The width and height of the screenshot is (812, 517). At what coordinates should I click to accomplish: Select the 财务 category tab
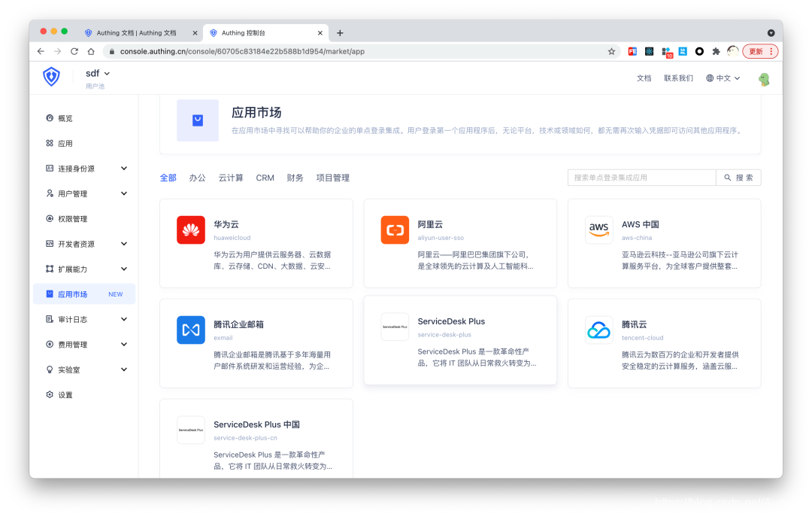295,178
